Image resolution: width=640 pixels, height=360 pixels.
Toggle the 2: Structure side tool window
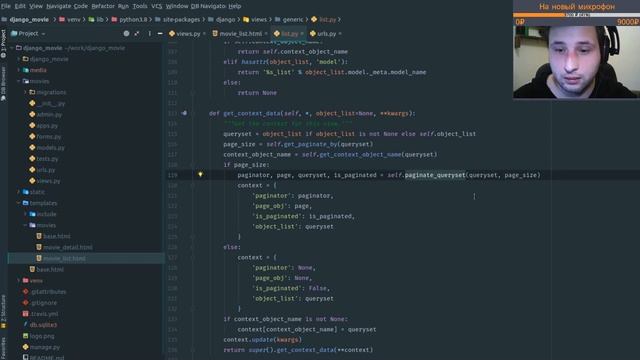[3, 311]
